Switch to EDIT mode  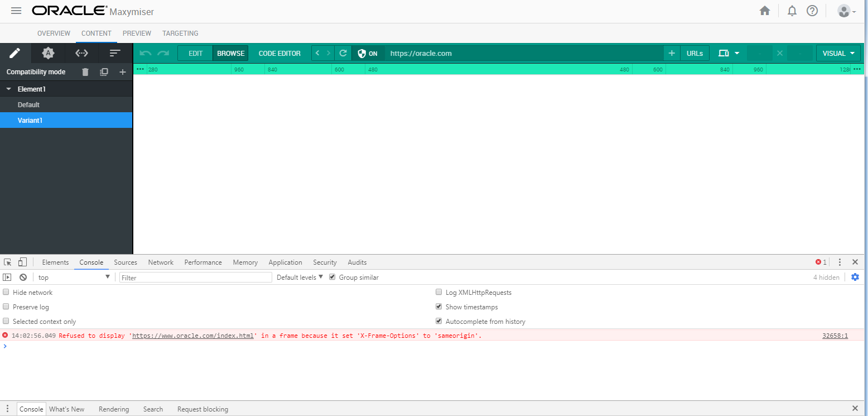click(196, 54)
